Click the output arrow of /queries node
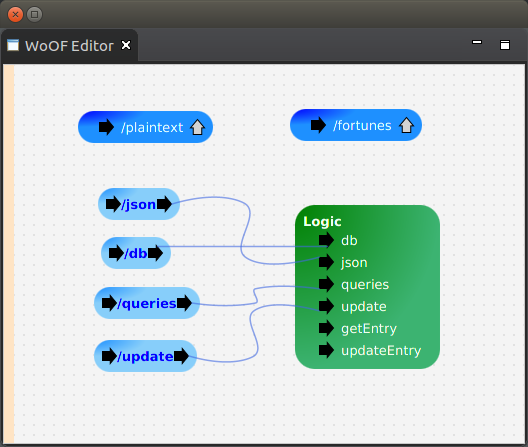Viewport: 528px width, 447px height. pos(184,303)
